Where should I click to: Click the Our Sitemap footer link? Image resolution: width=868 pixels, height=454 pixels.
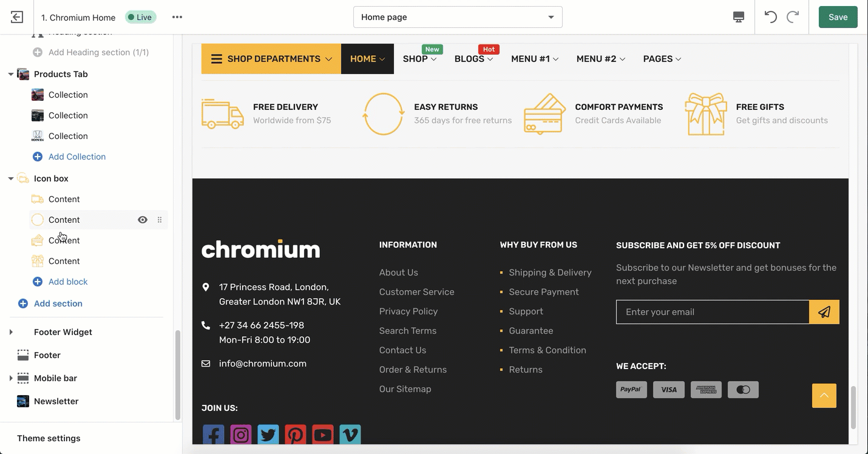pos(405,389)
